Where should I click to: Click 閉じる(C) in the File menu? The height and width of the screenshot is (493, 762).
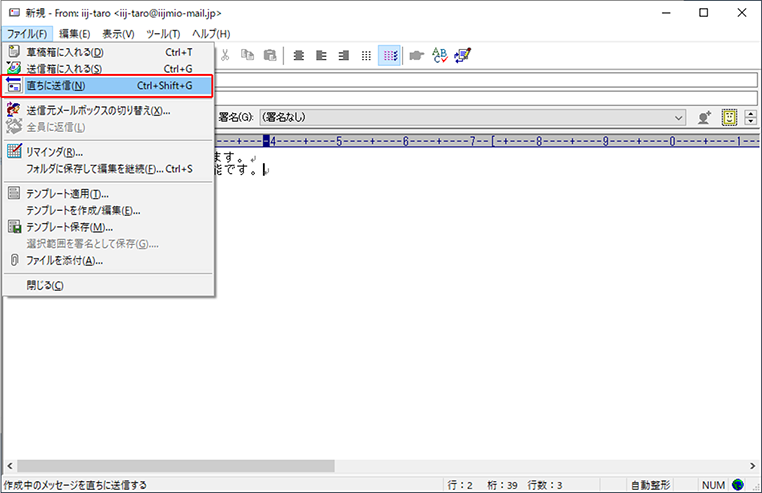coord(45,285)
